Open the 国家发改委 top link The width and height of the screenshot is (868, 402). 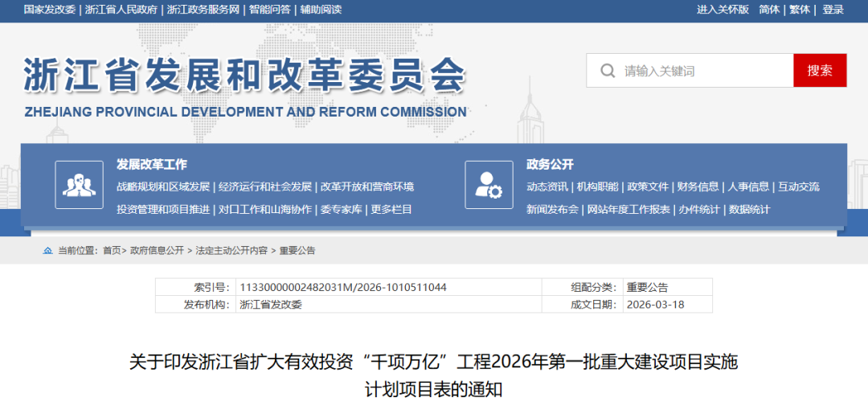pyautogui.click(x=50, y=10)
